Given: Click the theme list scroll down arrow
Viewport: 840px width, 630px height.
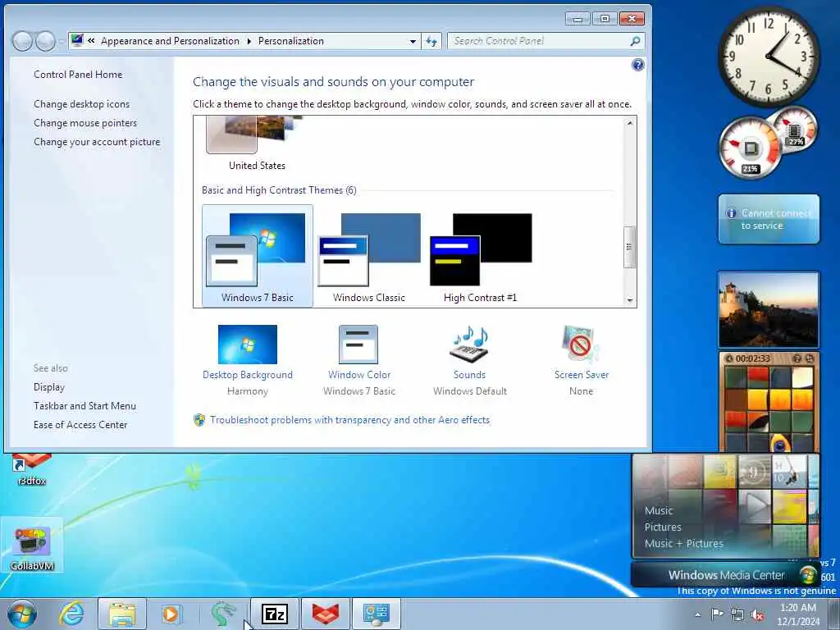Looking at the screenshot, I should click(630, 300).
